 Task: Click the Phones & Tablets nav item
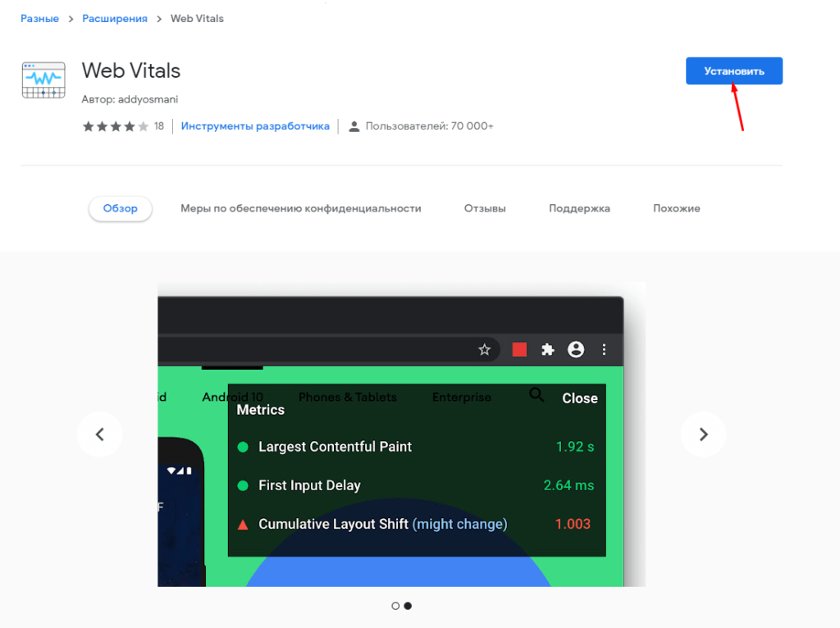pos(348,398)
